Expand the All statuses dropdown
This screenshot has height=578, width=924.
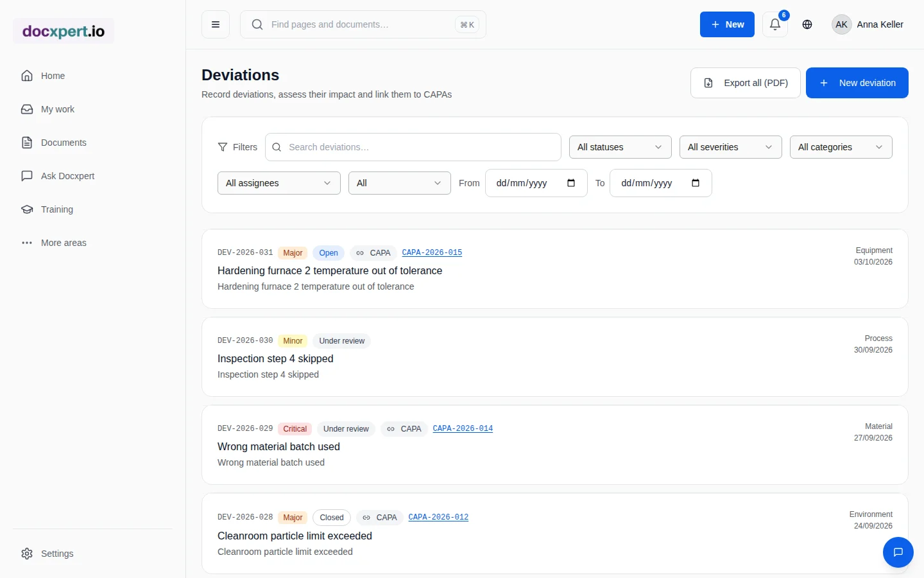coord(620,147)
